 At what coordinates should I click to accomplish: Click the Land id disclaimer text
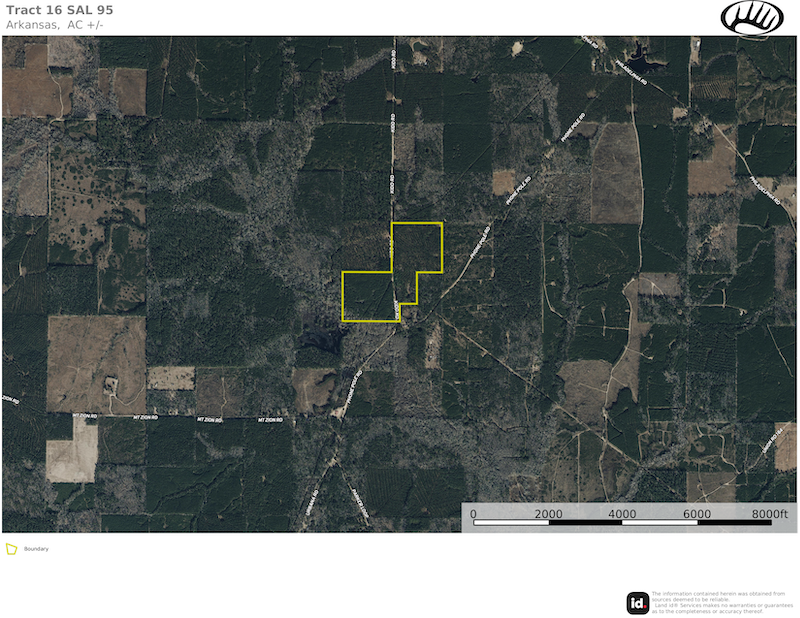coord(718,602)
